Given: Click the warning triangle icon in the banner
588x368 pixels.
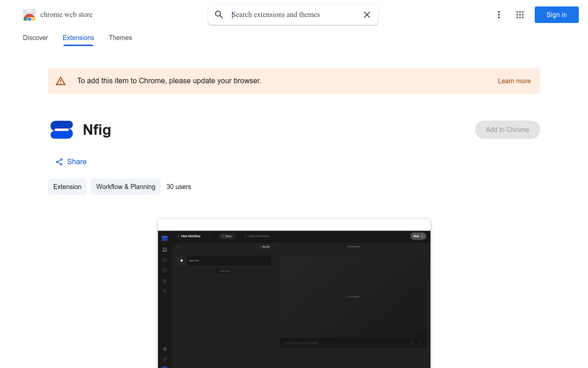Looking at the screenshot, I should coord(61,81).
